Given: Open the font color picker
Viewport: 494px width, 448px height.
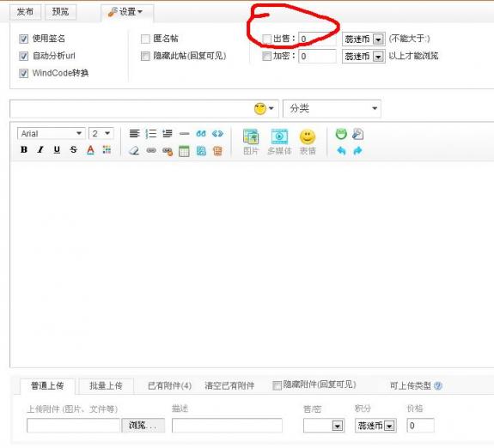Looking at the screenshot, I should click(x=90, y=150).
